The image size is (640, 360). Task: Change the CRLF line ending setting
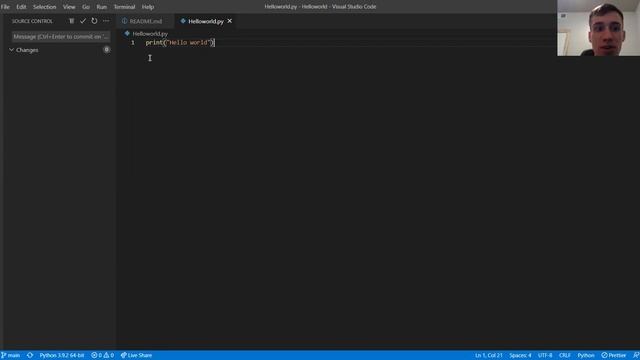565,355
